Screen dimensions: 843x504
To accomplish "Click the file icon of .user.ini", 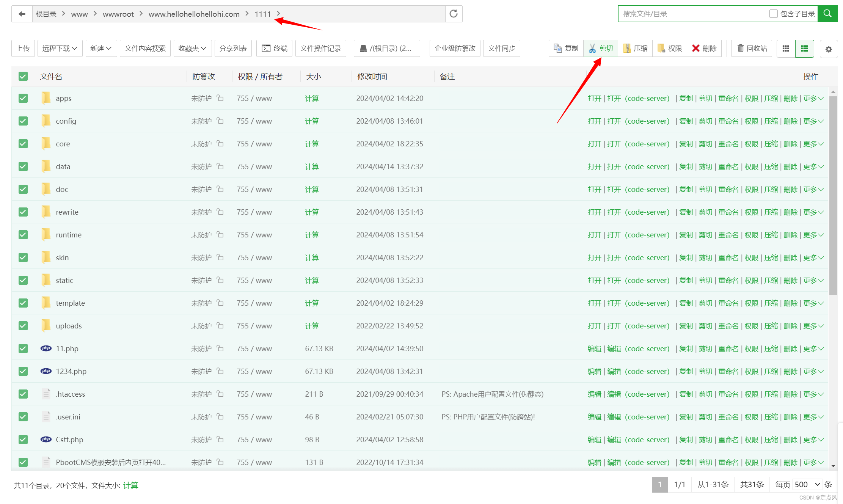I will tap(46, 417).
